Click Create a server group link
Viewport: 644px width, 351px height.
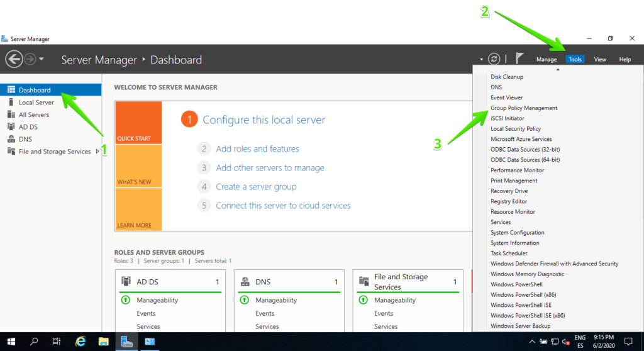tap(256, 187)
